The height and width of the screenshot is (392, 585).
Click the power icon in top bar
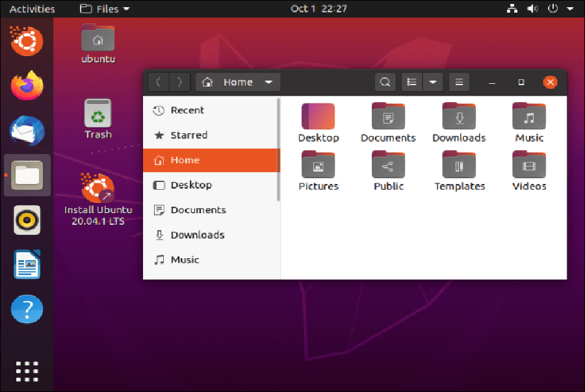pos(552,8)
